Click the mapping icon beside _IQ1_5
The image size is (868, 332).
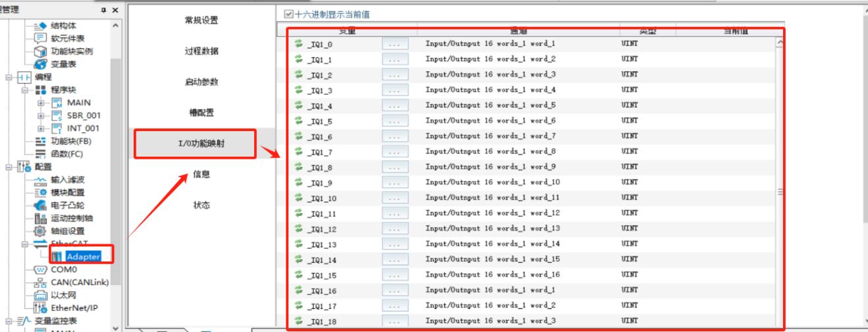click(x=298, y=121)
